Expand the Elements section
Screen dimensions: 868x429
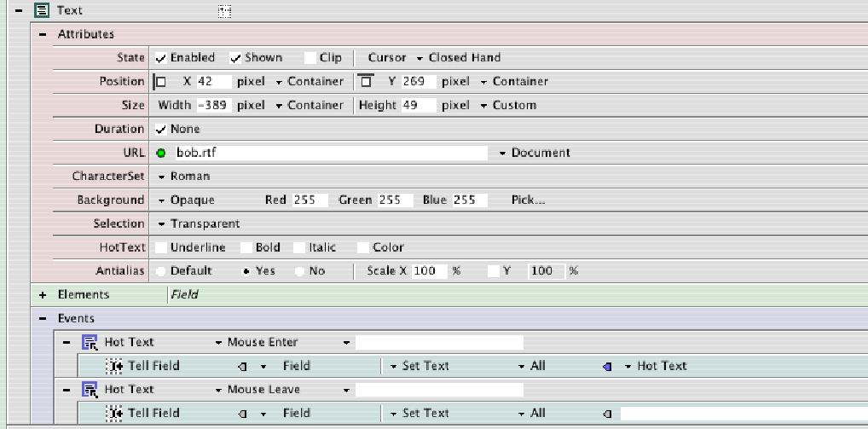click(x=42, y=295)
